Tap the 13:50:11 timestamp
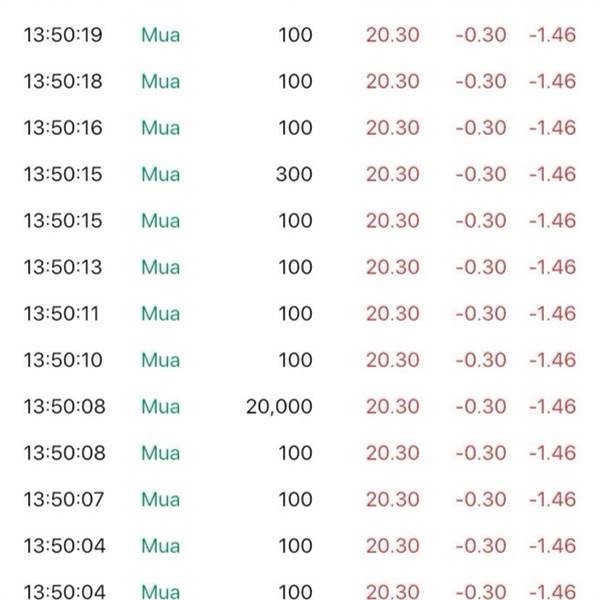This screenshot has height=600, width=600. tap(62, 313)
